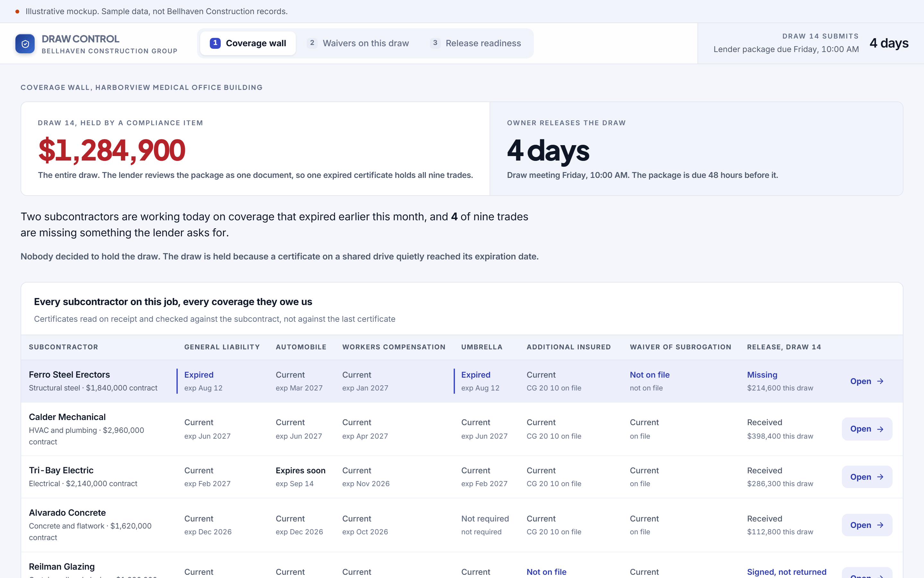Click $398,400 this draw for Calder Mechanical
Viewport: 924px width, 578px height.
pyautogui.click(x=780, y=436)
